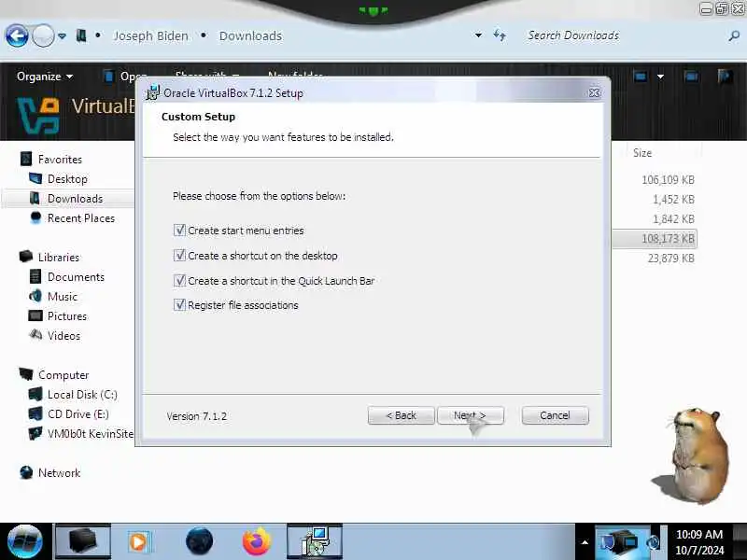Open CD Drive (E:)

[x=78, y=413]
